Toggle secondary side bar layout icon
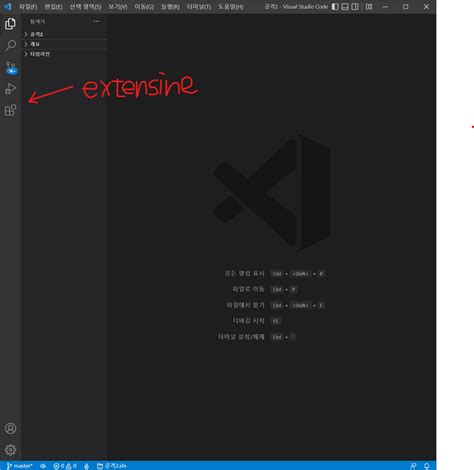The height and width of the screenshot is (470, 474). click(x=355, y=7)
